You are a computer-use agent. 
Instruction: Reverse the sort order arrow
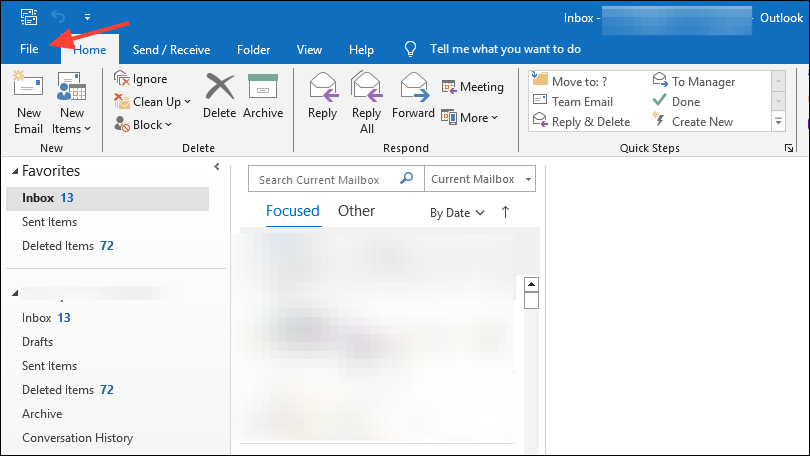point(505,212)
